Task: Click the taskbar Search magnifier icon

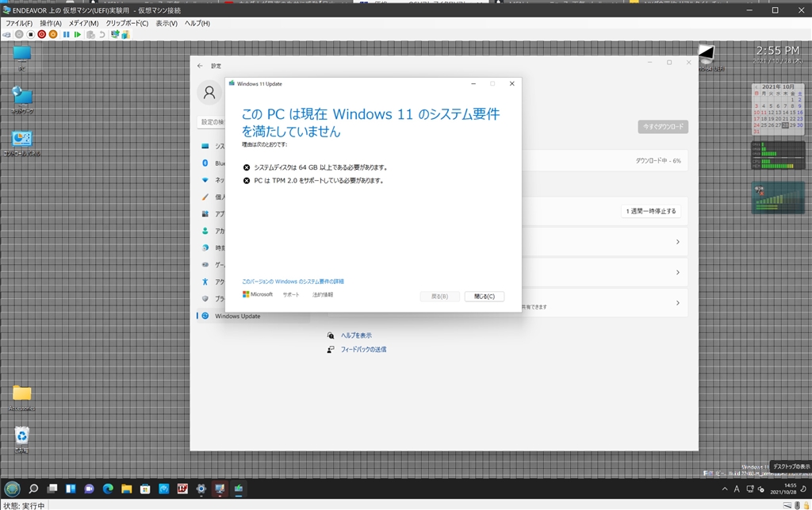Action: click(x=33, y=489)
